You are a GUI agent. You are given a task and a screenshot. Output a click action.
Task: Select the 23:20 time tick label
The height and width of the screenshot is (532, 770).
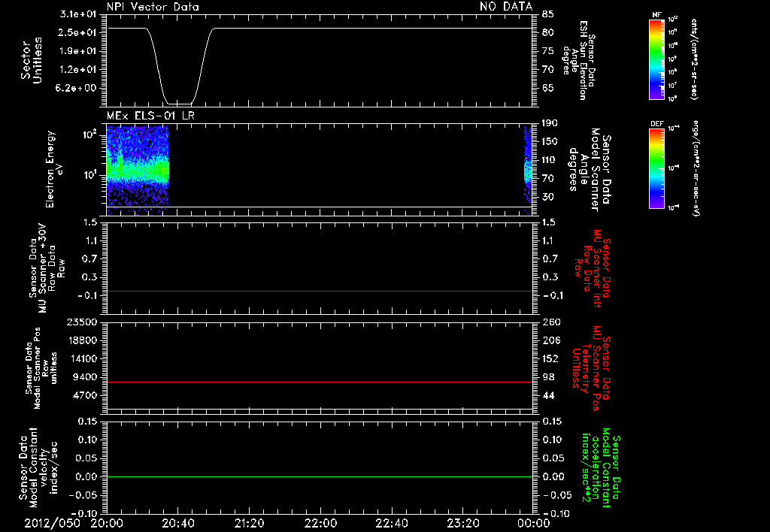pos(462,523)
